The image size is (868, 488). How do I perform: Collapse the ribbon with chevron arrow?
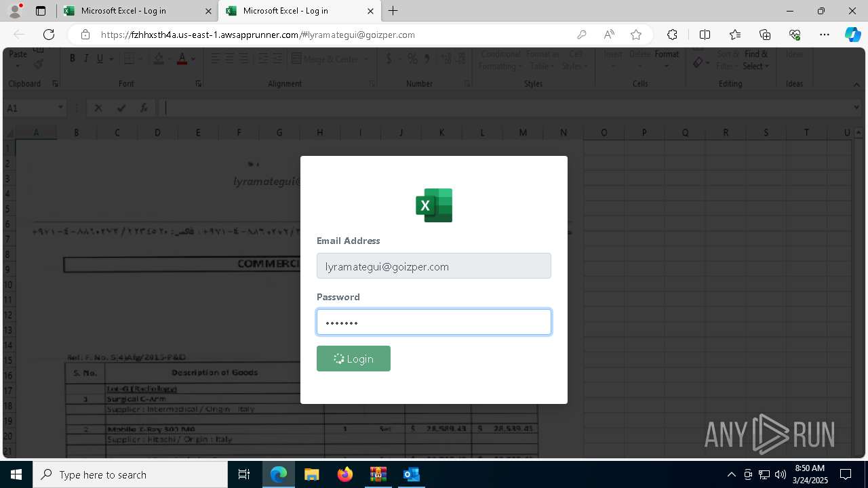pyautogui.click(x=856, y=84)
